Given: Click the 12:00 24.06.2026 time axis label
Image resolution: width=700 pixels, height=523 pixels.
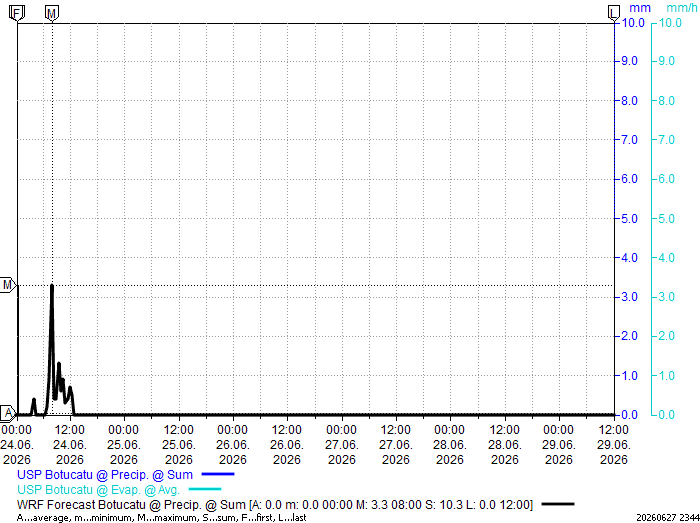Looking at the screenshot, I should pyautogui.click(x=70, y=444).
